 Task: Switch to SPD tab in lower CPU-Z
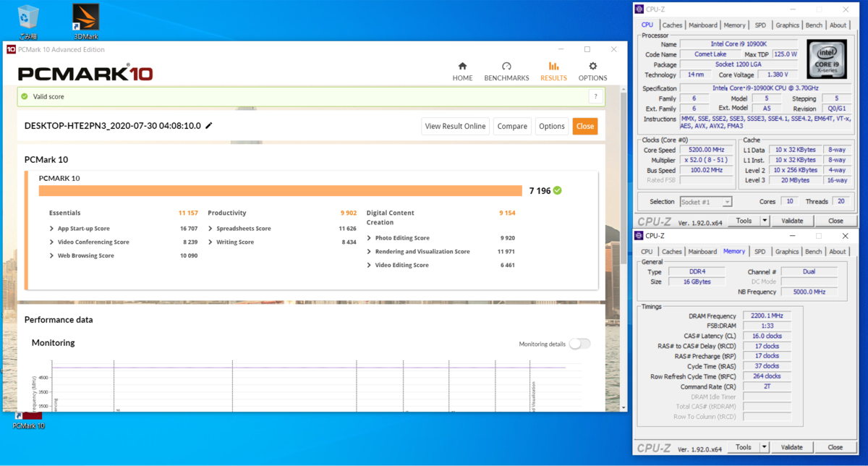click(760, 252)
